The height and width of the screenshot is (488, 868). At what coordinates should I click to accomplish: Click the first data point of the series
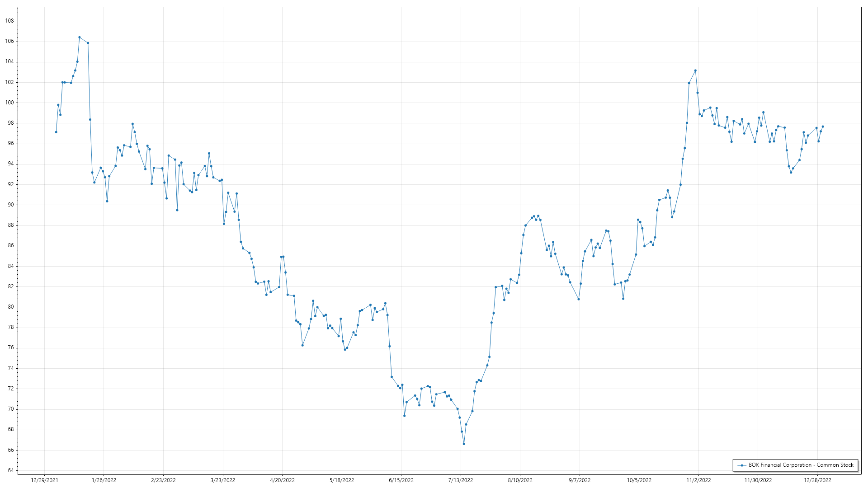pyautogui.click(x=56, y=132)
